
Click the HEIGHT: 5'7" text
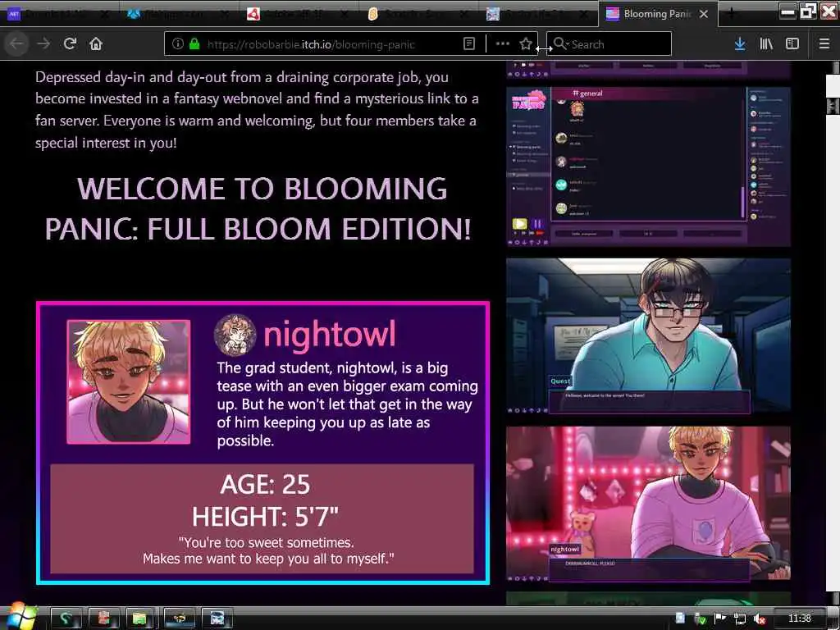[265, 517]
